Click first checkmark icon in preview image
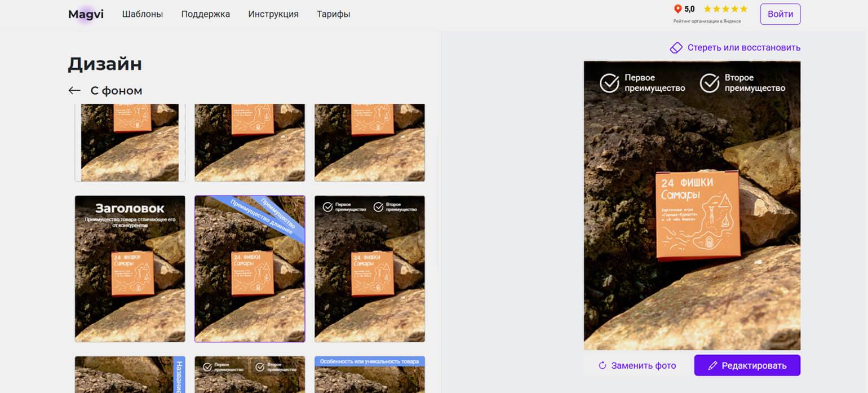 [x=609, y=83]
